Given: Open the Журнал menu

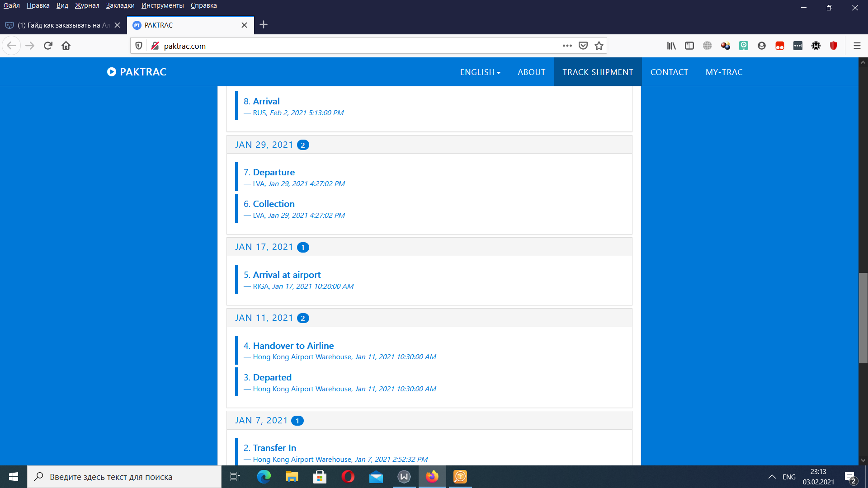Looking at the screenshot, I should click(87, 5).
